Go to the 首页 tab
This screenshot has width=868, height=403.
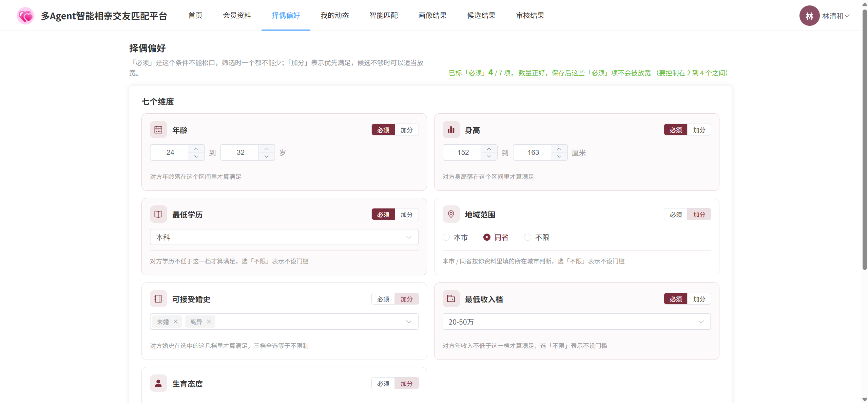[195, 15]
